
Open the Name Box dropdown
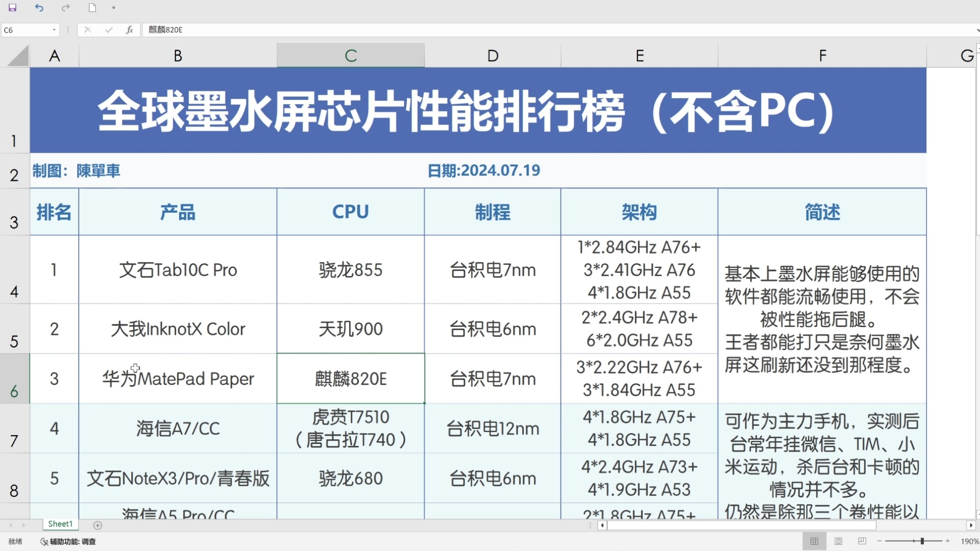pos(54,30)
